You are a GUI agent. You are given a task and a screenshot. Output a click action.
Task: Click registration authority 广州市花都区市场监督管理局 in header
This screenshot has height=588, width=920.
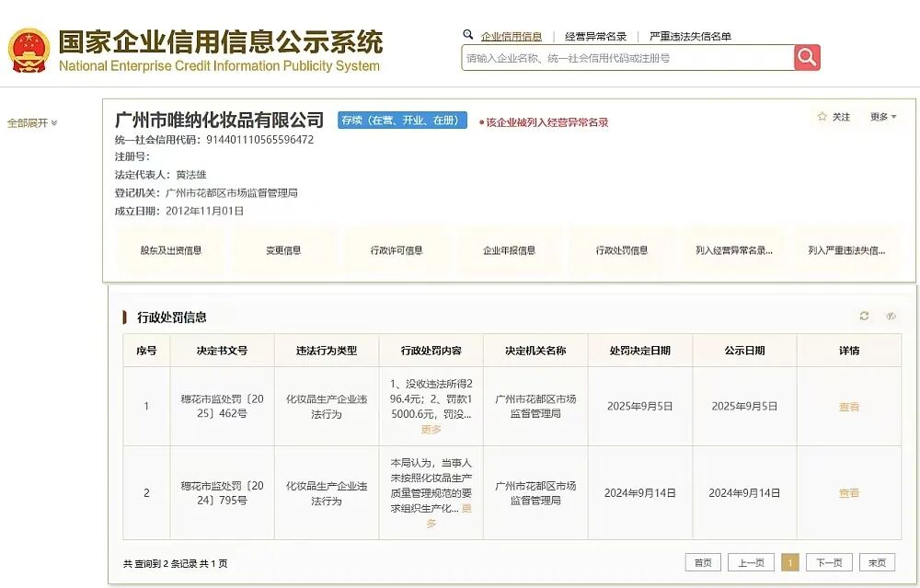[232, 193]
